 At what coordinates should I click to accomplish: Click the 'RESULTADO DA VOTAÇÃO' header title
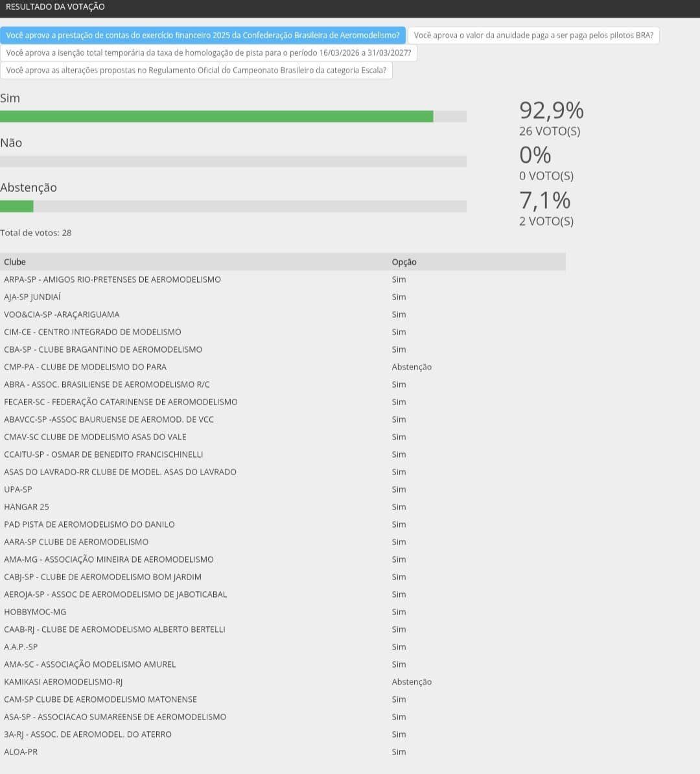pyautogui.click(x=55, y=7)
